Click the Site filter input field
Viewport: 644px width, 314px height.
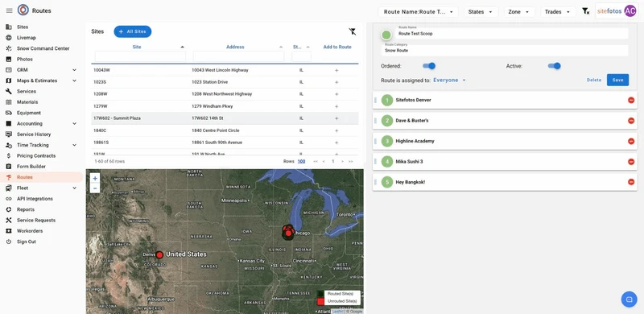140,56
